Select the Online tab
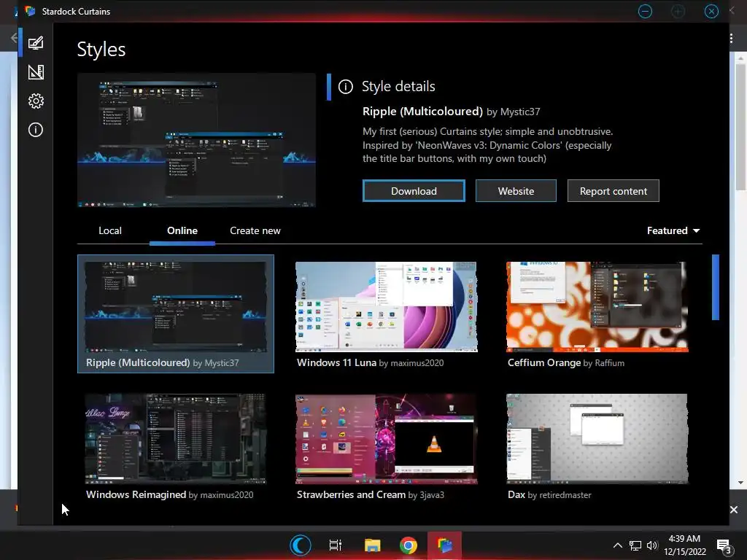 (x=182, y=230)
